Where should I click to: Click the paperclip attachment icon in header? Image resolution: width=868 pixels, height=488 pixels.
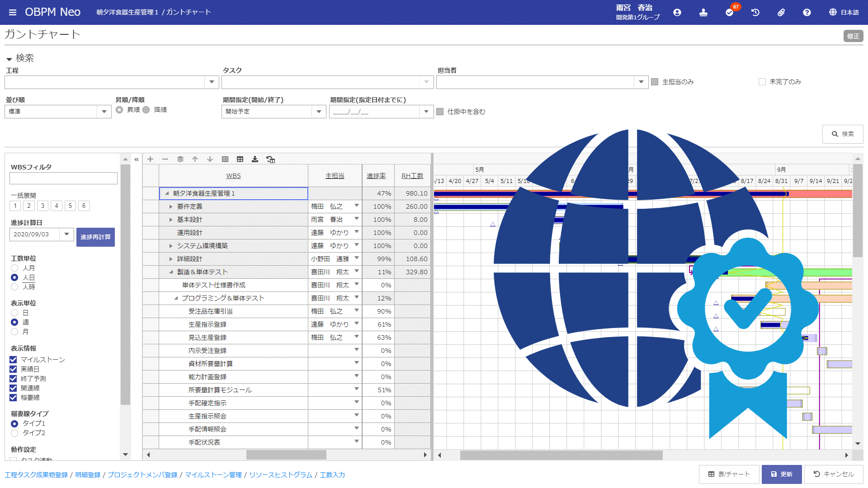(x=781, y=13)
